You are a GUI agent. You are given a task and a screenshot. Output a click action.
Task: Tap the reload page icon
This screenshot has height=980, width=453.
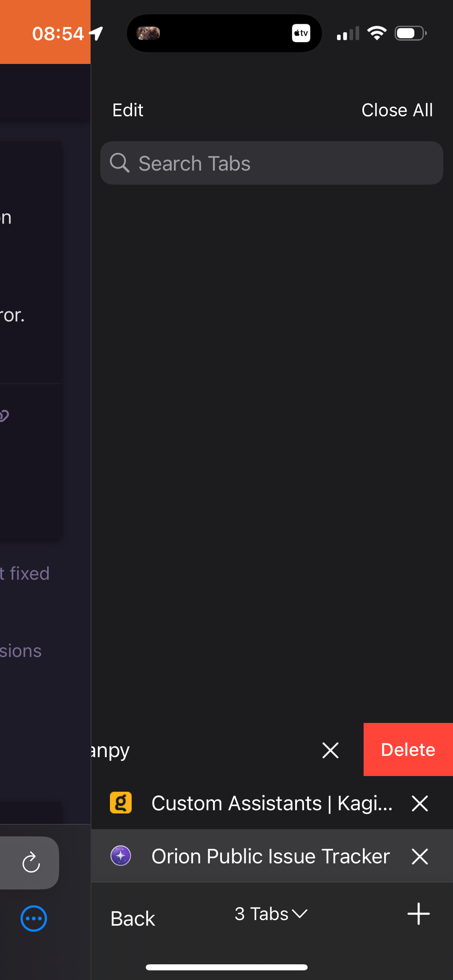(31, 863)
